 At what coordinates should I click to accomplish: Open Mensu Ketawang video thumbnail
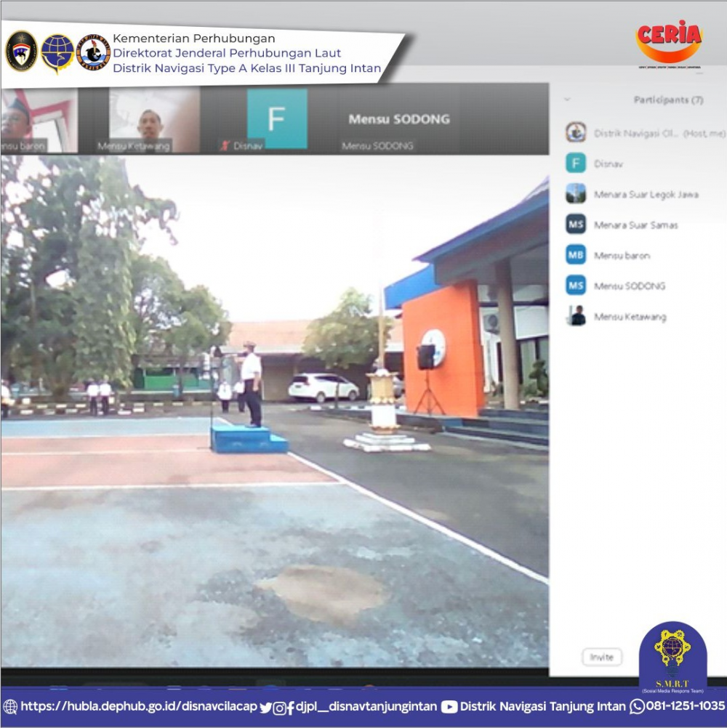(154, 121)
